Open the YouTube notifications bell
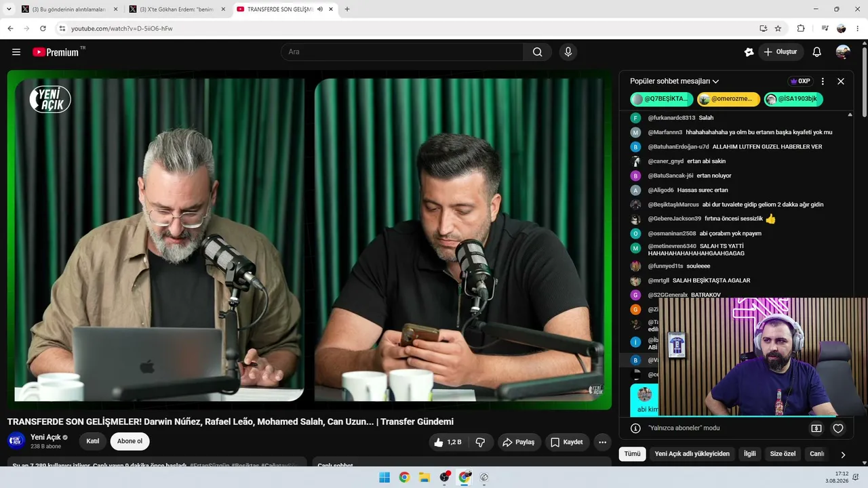868x488 pixels. click(x=817, y=52)
